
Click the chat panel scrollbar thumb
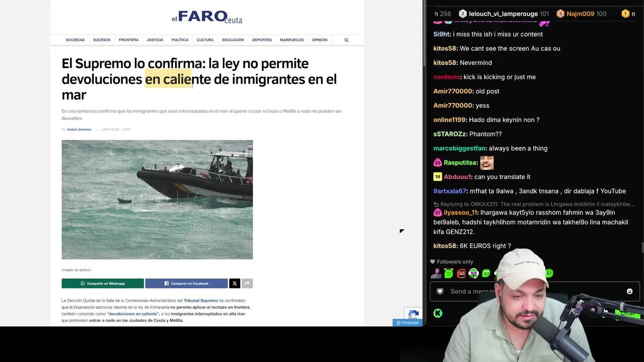coord(641,248)
